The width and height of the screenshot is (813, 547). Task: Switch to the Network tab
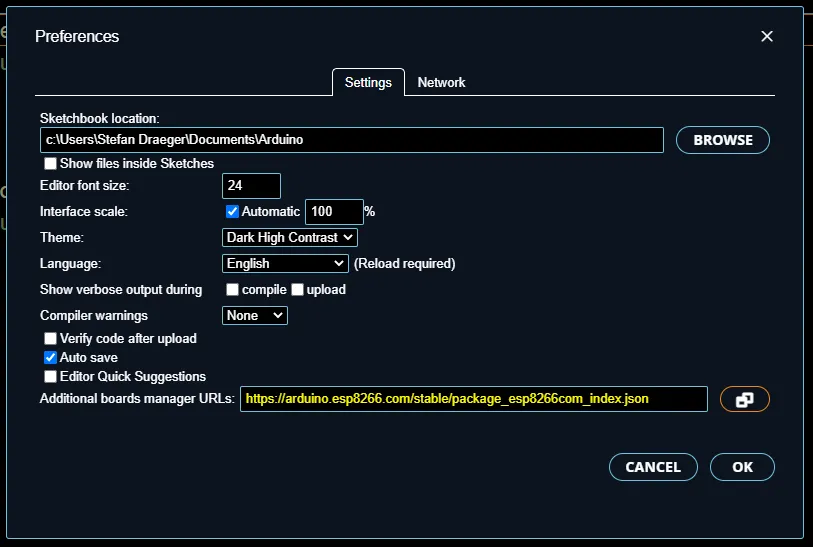(x=441, y=82)
